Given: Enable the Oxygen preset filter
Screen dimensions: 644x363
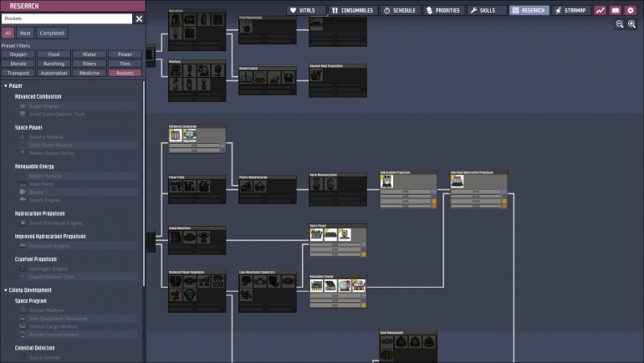Looking at the screenshot, I should [18, 54].
